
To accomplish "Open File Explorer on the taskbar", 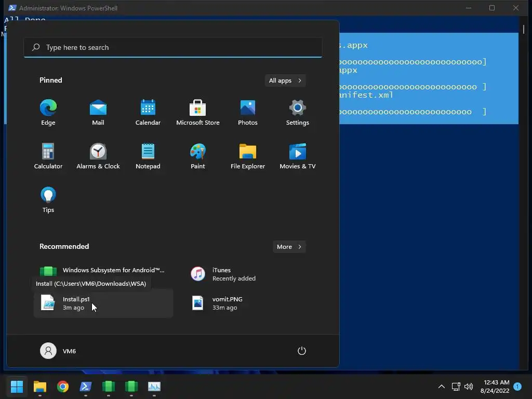I will pos(39,387).
